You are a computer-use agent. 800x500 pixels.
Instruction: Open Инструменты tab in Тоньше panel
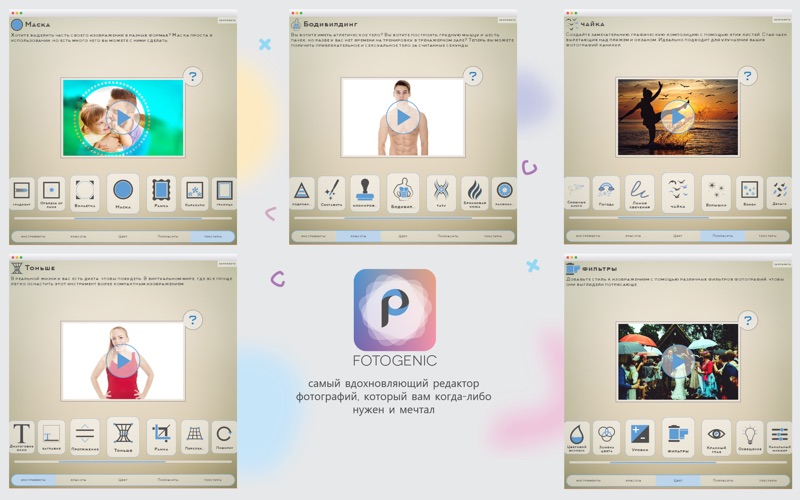pyautogui.click(x=33, y=480)
